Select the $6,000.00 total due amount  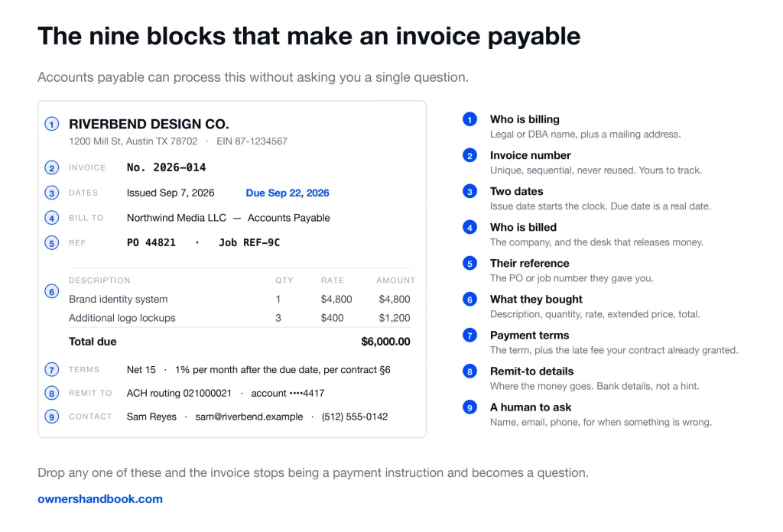(385, 342)
